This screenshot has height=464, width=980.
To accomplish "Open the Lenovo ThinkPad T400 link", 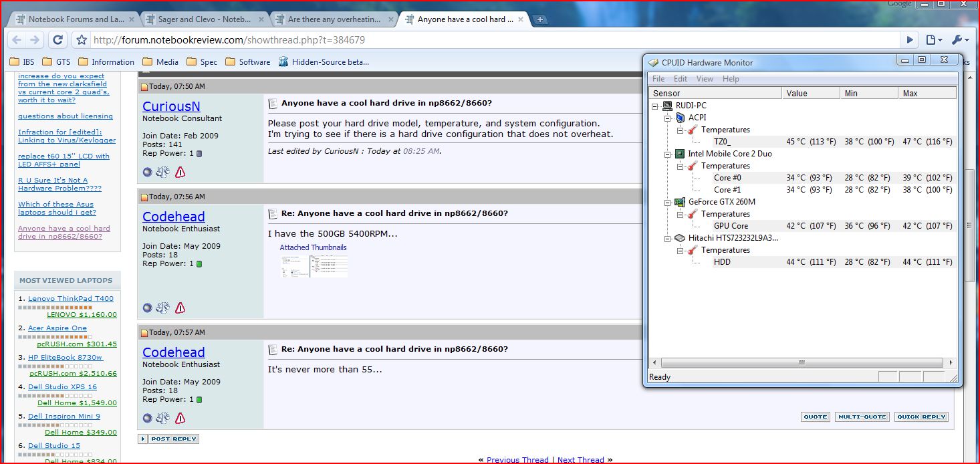I will point(71,299).
